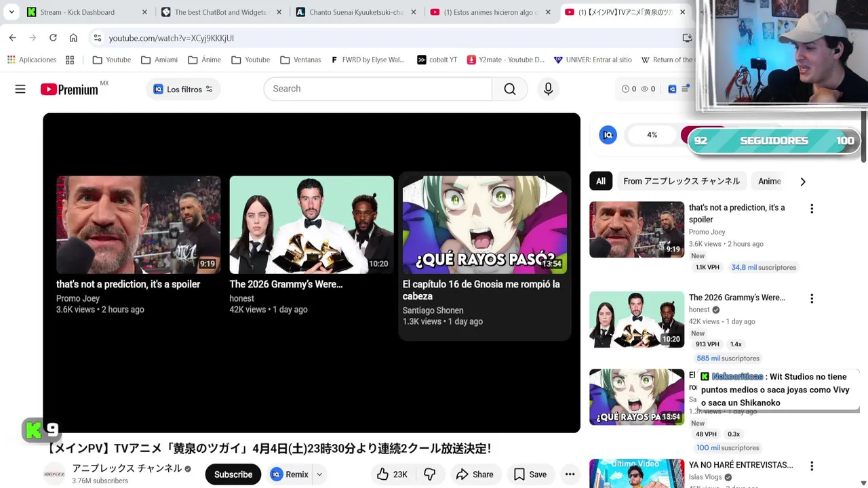Open the cobalt YT bookmark
Image resolution: width=868 pixels, height=488 pixels.
click(437, 60)
